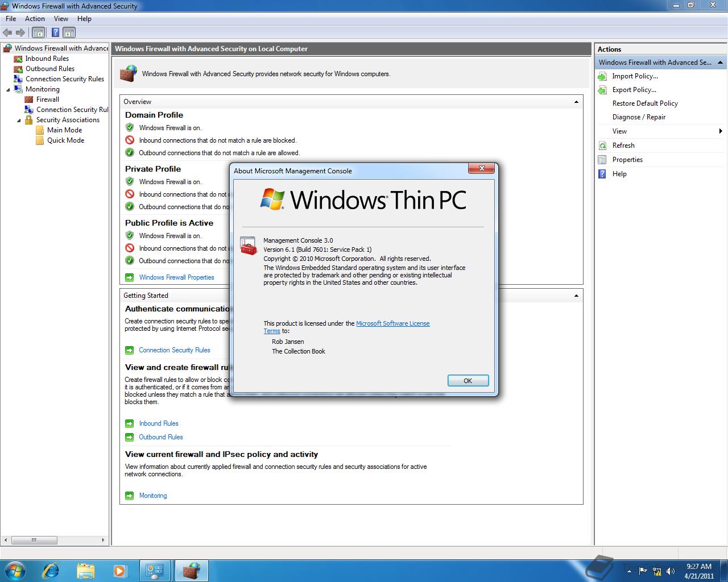Choose Diagnose / Repair action
728x582 pixels.
[x=639, y=117]
